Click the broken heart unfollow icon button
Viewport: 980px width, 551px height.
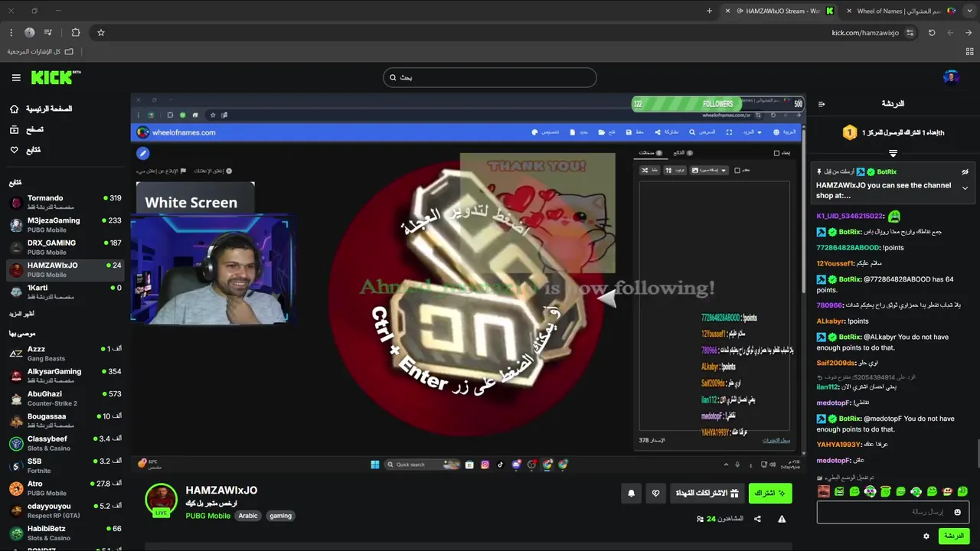(x=655, y=494)
